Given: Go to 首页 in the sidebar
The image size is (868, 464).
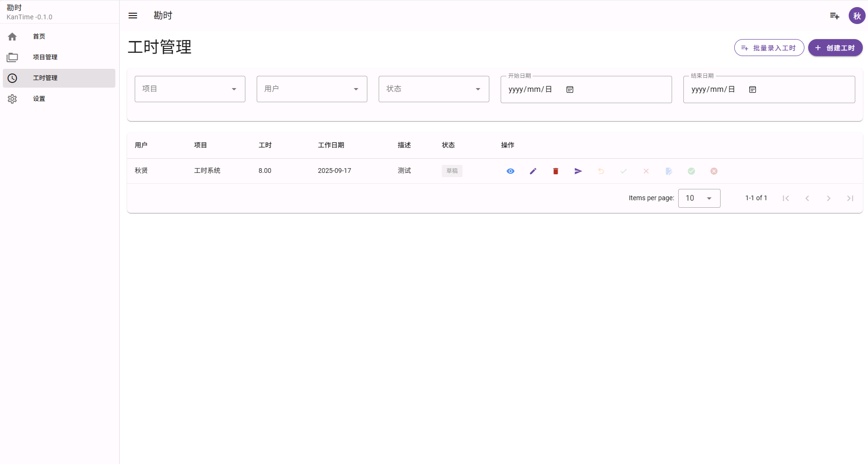Looking at the screenshot, I should click(x=39, y=37).
